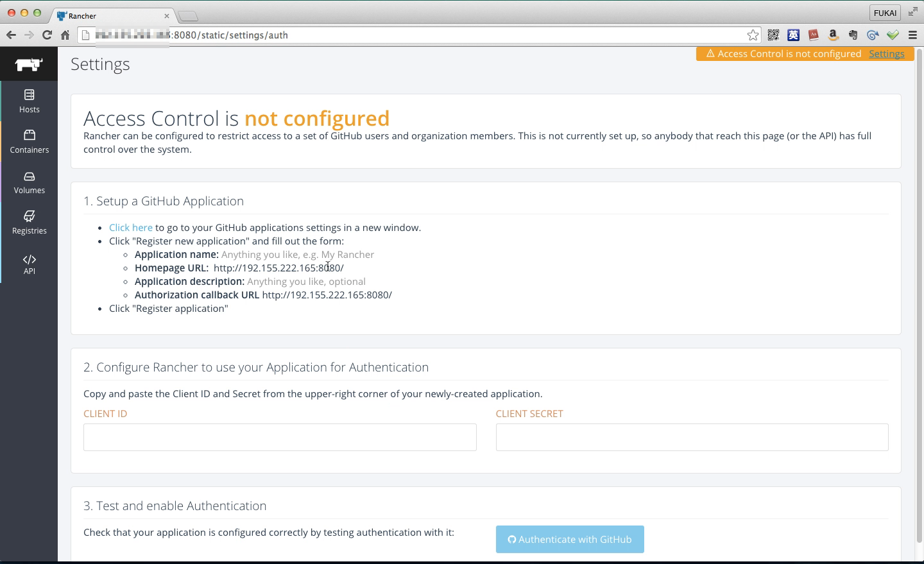Click the 'not configured' orange heading text

click(x=317, y=119)
